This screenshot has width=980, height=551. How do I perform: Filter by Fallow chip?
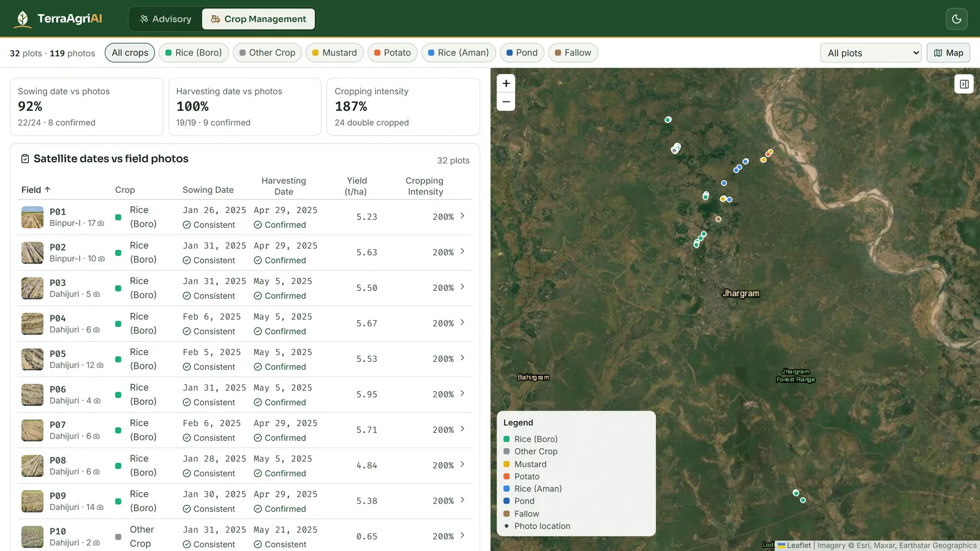573,53
